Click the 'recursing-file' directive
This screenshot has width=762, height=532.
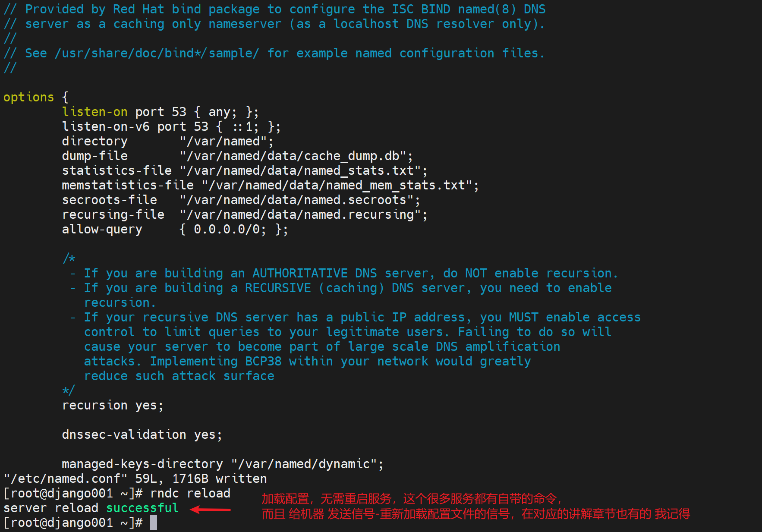point(113,214)
